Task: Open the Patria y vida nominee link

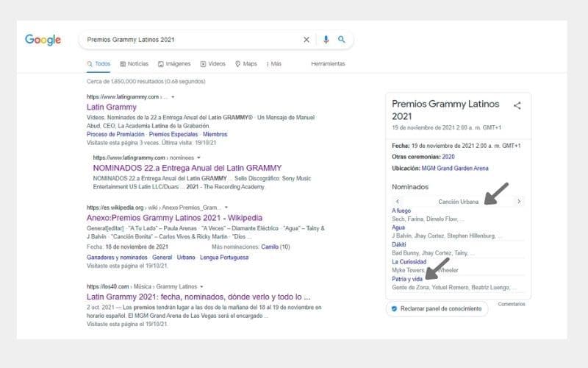Action: coord(407,279)
